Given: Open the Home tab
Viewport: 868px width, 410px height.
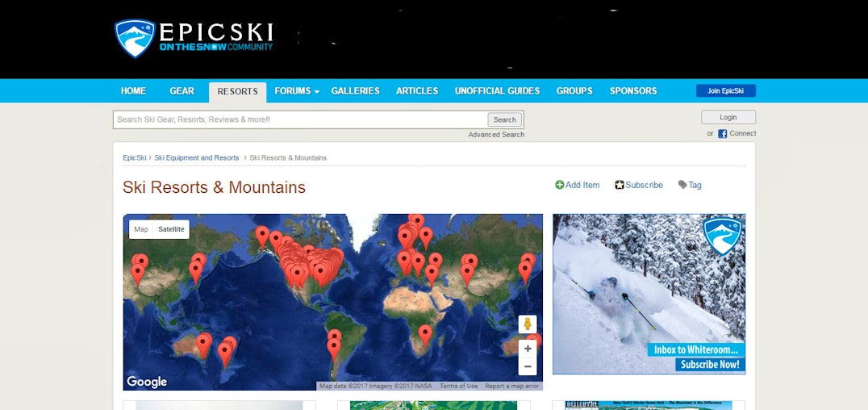Looking at the screenshot, I should click(133, 91).
